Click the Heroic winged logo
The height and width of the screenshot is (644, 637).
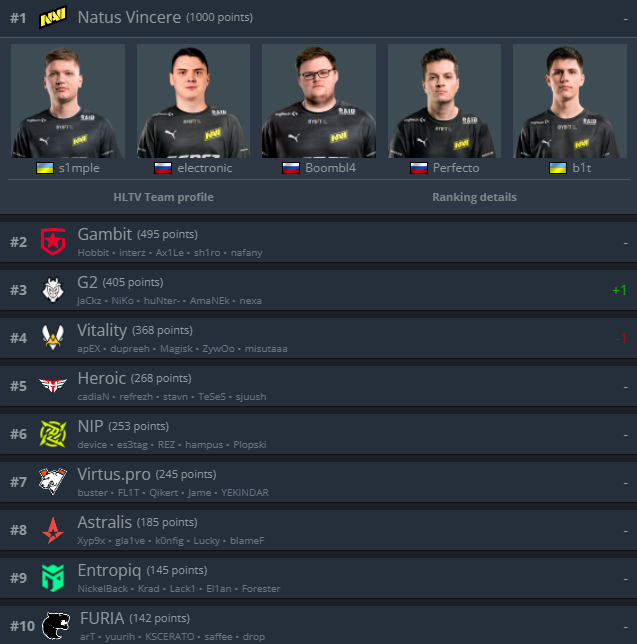pos(53,385)
